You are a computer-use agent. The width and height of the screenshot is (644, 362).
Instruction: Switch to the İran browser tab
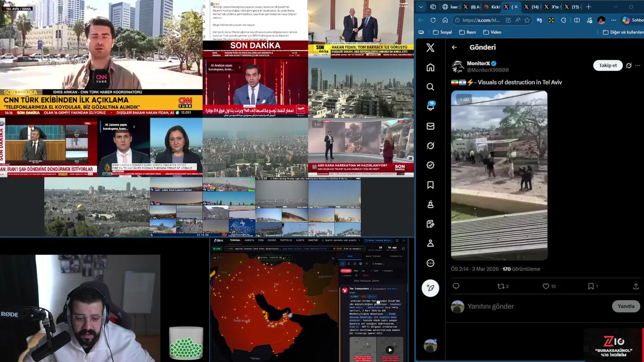[x=450, y=7]
